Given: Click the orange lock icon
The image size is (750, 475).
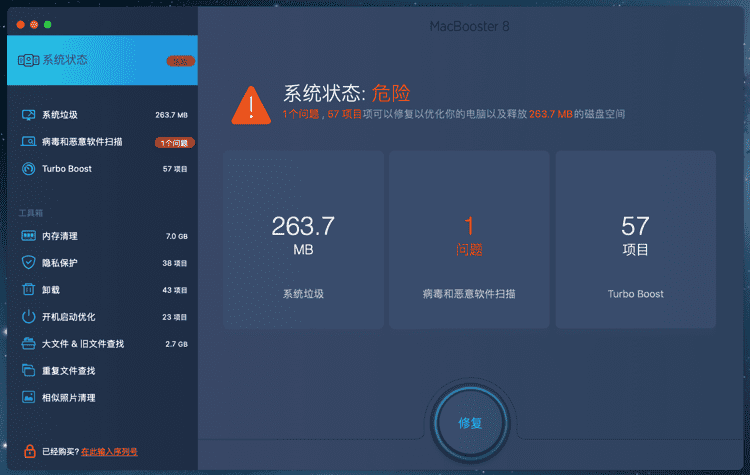Looking at the screenshot, I should 30,451.
